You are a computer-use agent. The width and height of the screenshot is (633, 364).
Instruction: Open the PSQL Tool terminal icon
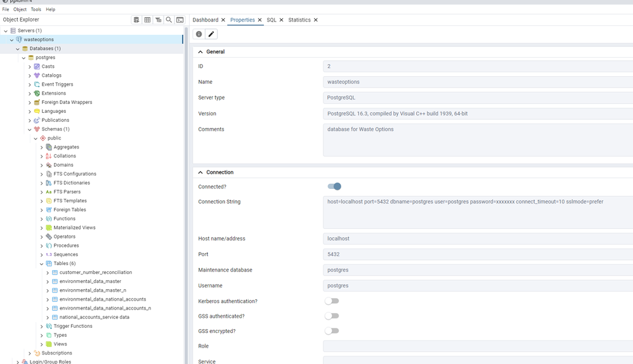tap(180, 20)
